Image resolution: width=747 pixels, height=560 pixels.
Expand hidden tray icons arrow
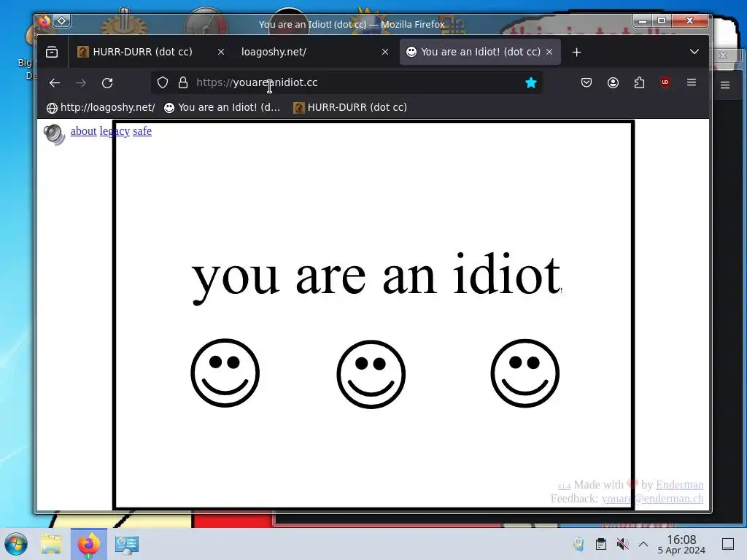(x=643, y=544)
